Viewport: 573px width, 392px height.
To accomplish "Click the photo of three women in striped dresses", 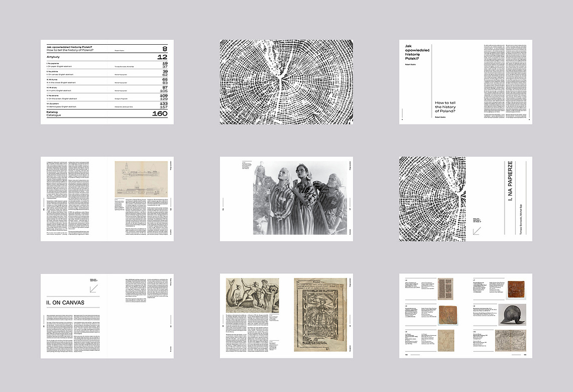I will click(x=300, y=198).
